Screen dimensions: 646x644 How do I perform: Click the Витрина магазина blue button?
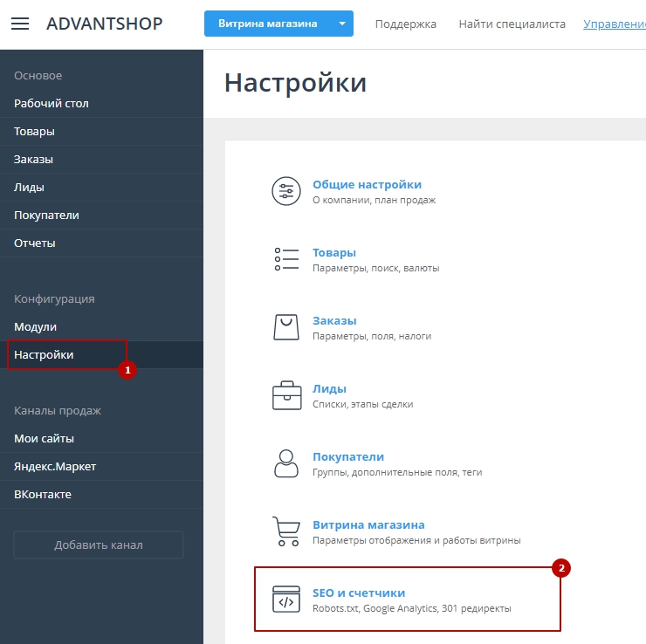[267, 24]
